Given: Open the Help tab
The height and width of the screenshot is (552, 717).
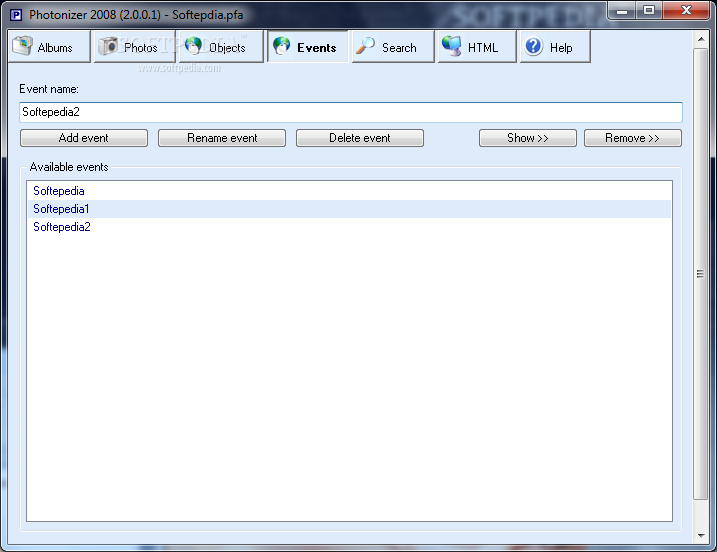Looking at the screenshot, I should coord(555,46).
